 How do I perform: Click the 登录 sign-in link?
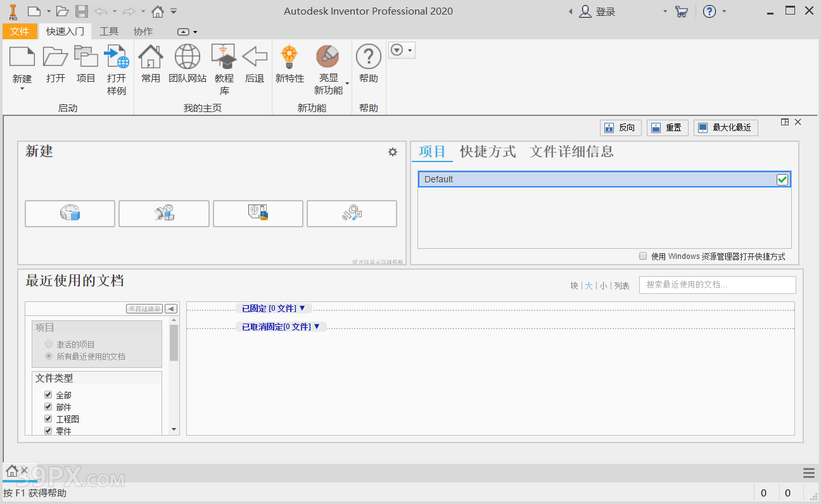coord(605,11)
